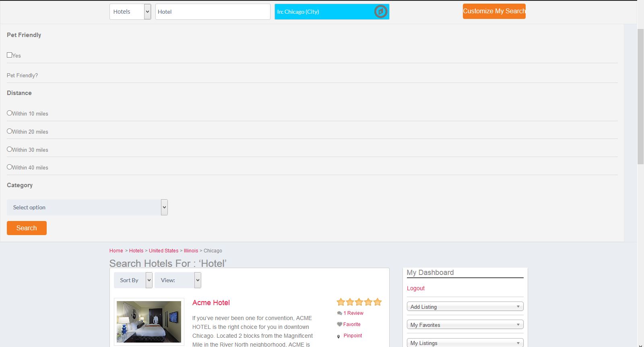Click the Pet Friendly? description text
The width and height of the screenshot is (644, 347).
pos(22,76)
